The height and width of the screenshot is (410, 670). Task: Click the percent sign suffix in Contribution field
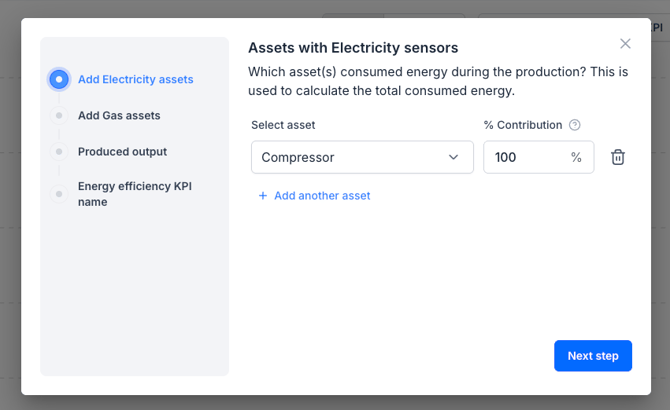[x=576, y=157]
